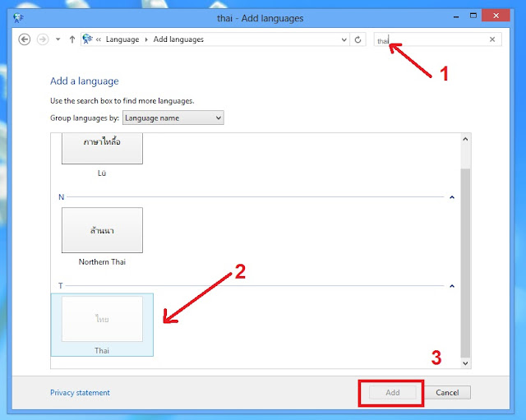
Task: Open the Language breadcrumb
Action: pos(122,39)
